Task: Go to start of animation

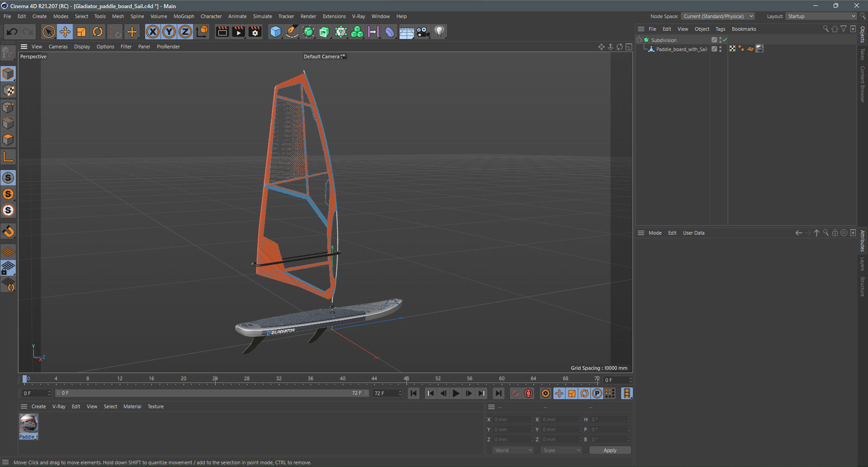Action: point(414,393)
